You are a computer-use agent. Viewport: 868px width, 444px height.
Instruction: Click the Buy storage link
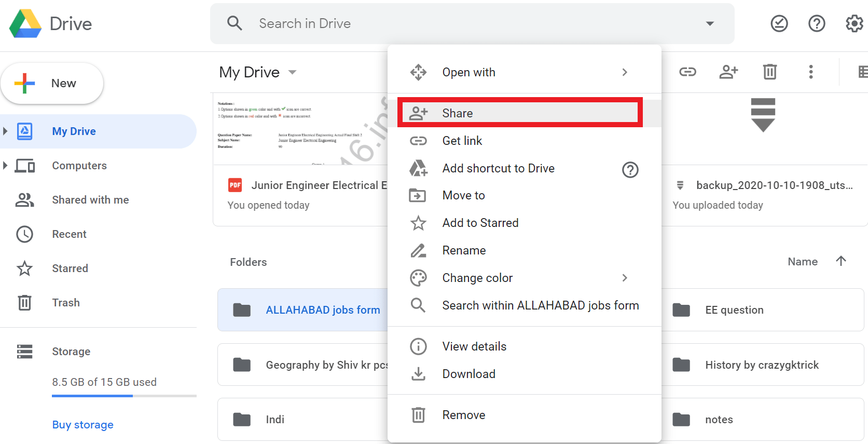[x=82, y=424]
